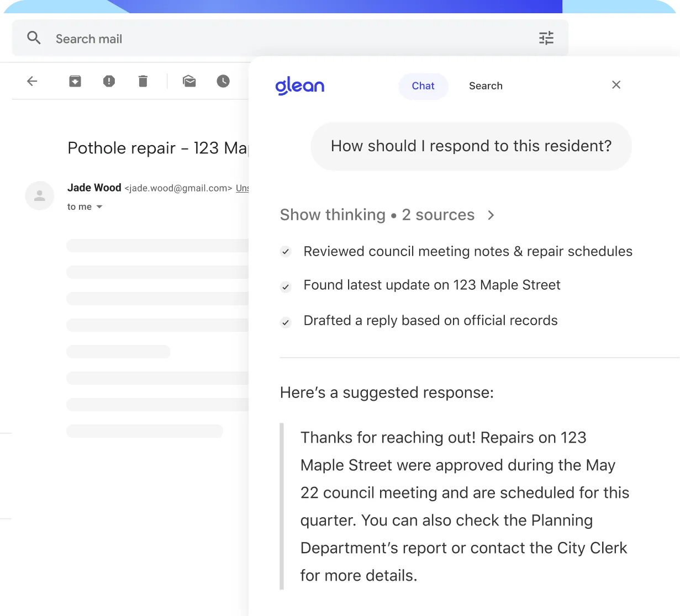The height and width of the screenshot is (616, 680).
Task: Archive the open email
Action: tap(75, 81)
